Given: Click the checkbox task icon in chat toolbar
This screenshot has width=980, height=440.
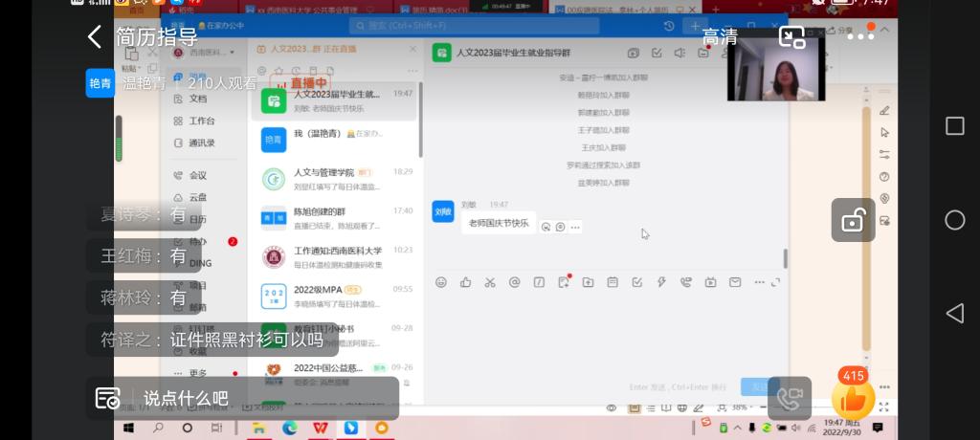Looking at the screenshot, I should pos(636,282).
